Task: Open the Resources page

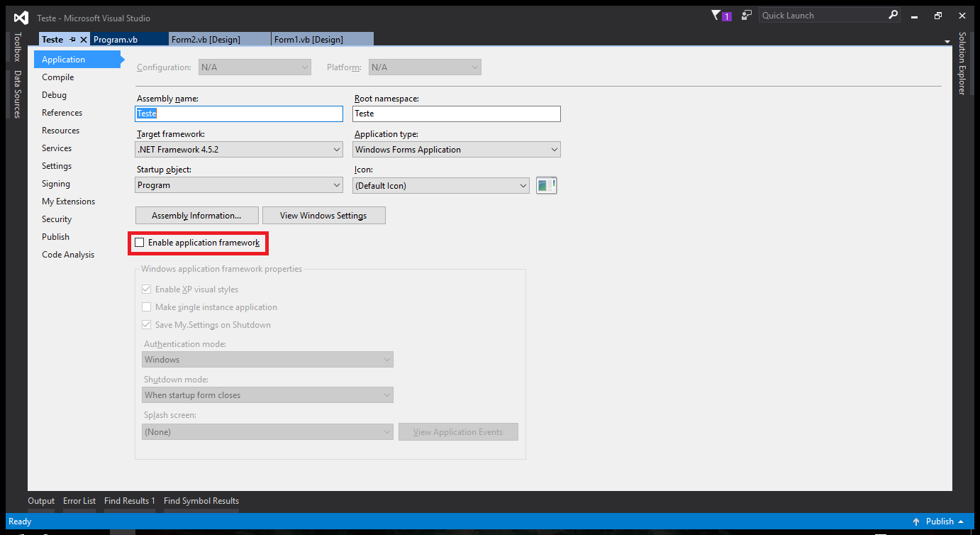Action: [x=61, y=131]
